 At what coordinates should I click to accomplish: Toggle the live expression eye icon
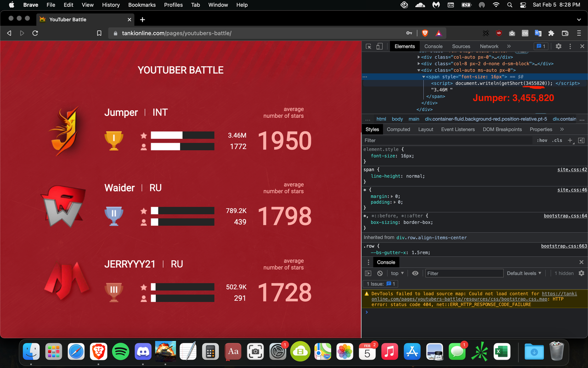coord(415,273)
